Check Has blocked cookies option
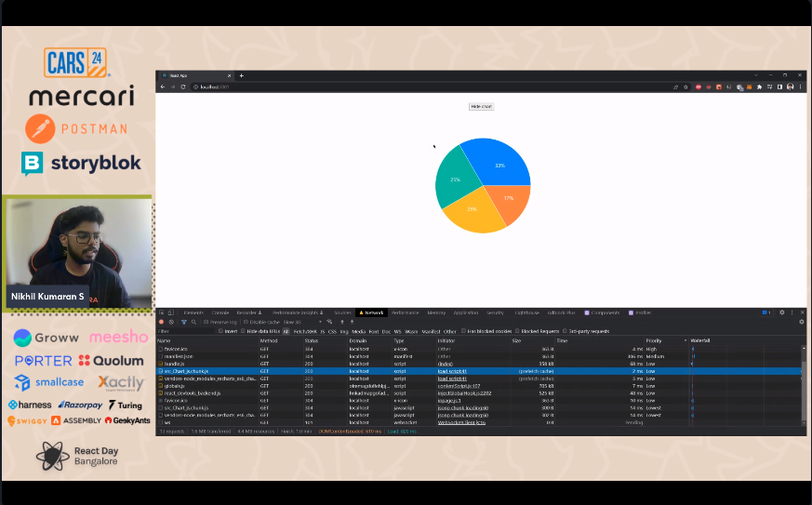Viewport: 812px width, 505px height. (x=463, y=331)
